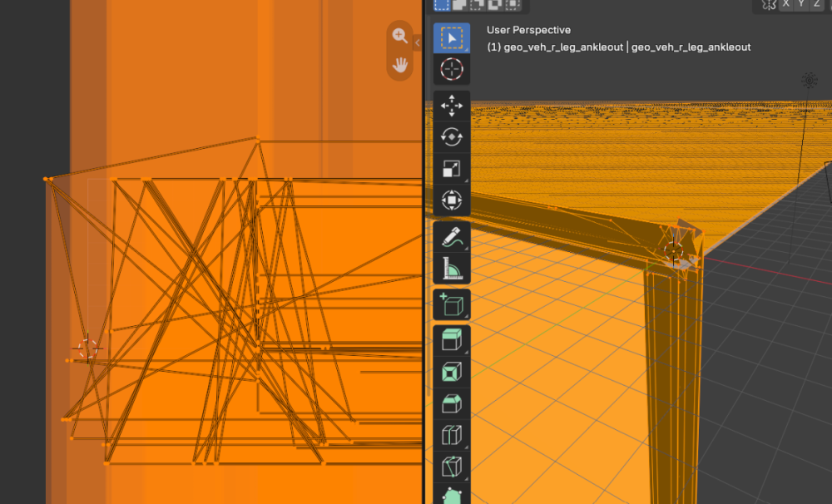Click the UV editor pan hand gizmo
This screenshot has width=832, height=504.
click(x=399, y=66)
